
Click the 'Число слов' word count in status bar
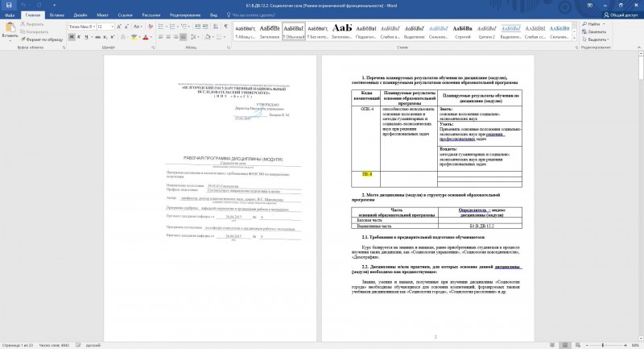54,345
